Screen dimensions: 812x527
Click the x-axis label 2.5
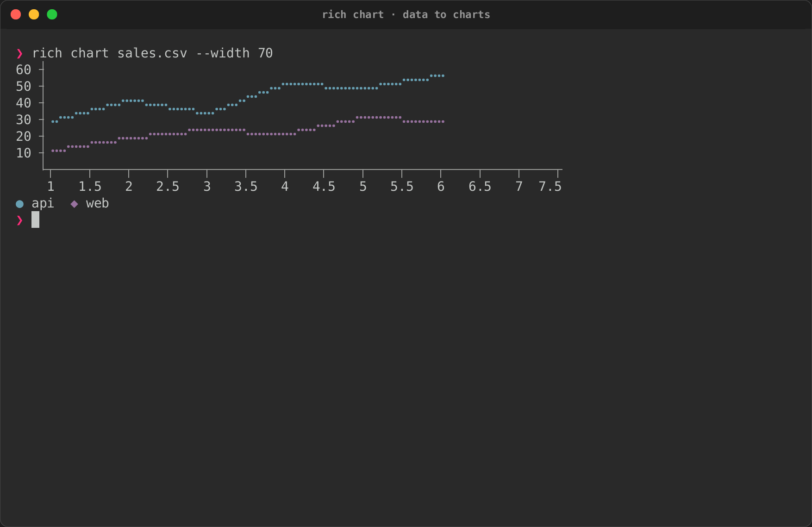click(x=168, y=186)
